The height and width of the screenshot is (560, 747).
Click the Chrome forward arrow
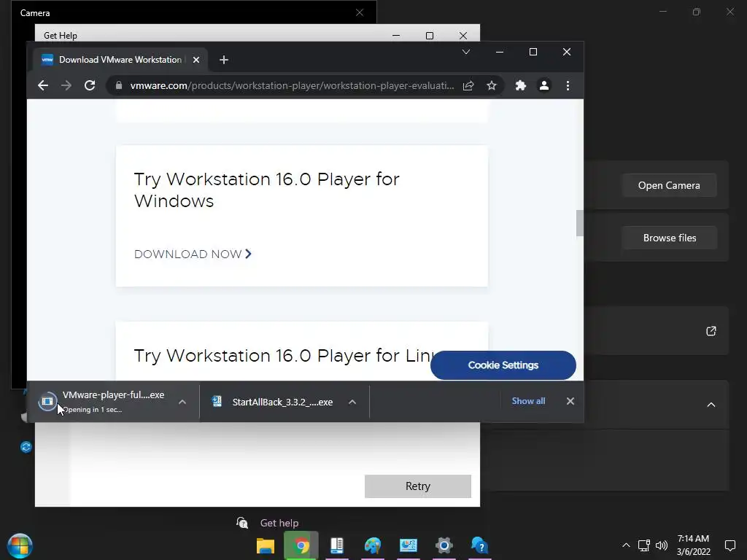coord(66,86)
